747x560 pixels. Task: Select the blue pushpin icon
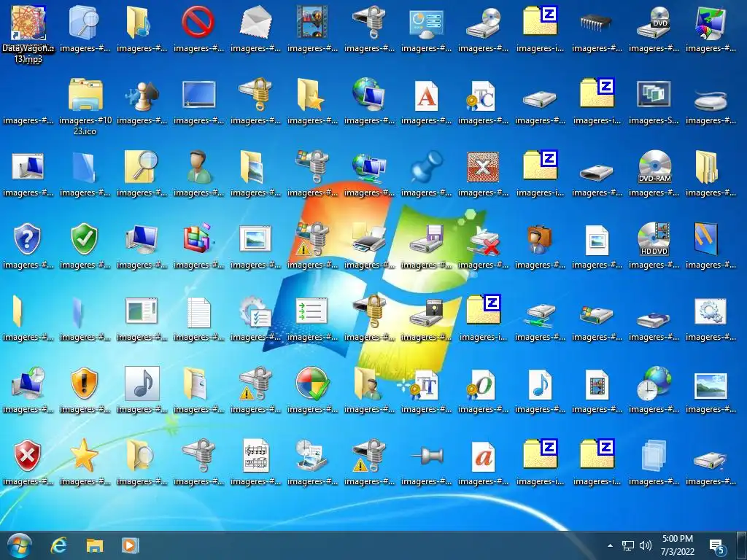click(426, 167)
